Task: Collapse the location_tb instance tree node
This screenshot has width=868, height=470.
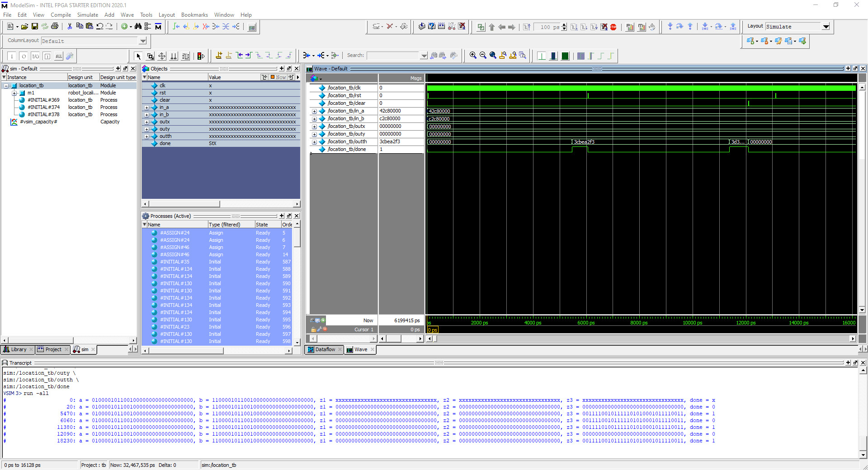Action: [x=6, y=85]
